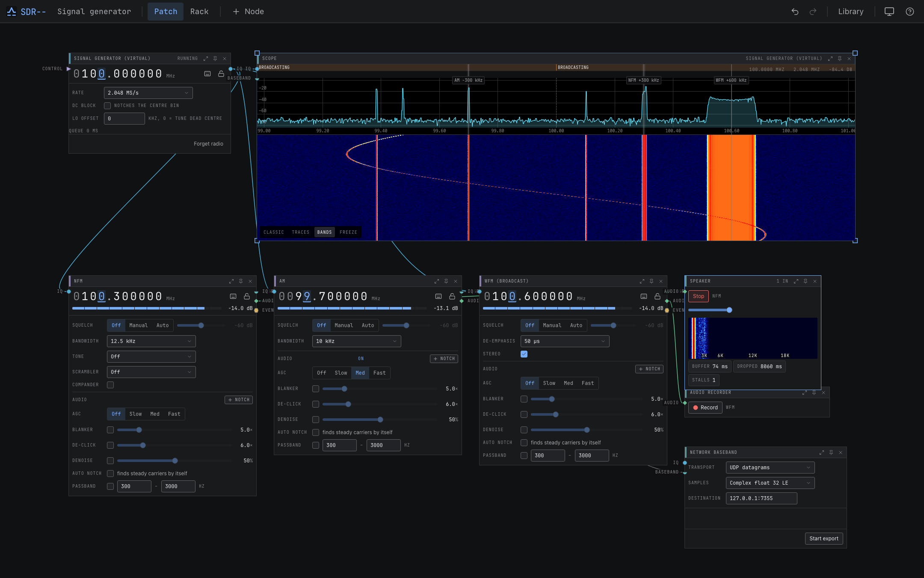Screen dimensions: 924x578
Task: Set WFM Squelch to Auto
Action: point(576,325)
